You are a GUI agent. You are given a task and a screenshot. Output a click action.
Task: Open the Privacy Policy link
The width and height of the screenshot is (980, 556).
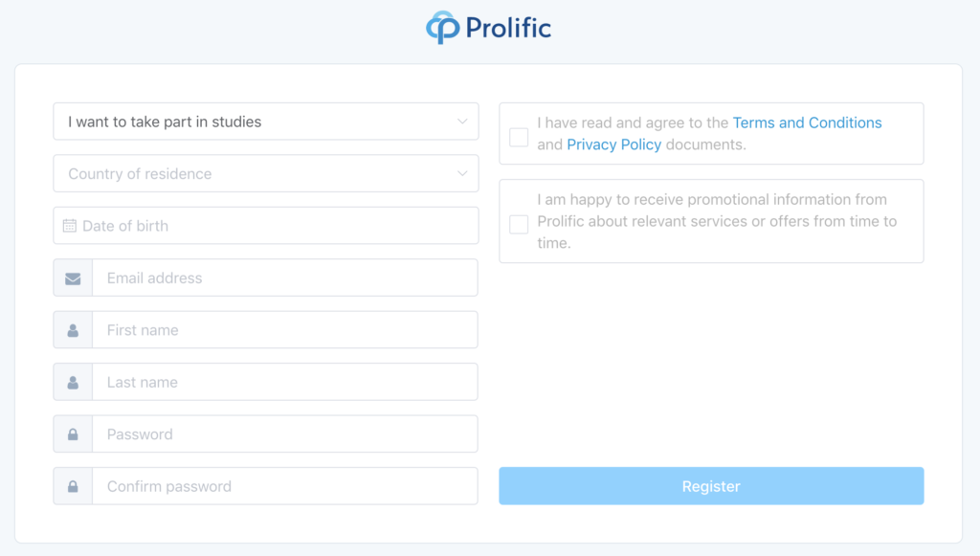point(613,145)
